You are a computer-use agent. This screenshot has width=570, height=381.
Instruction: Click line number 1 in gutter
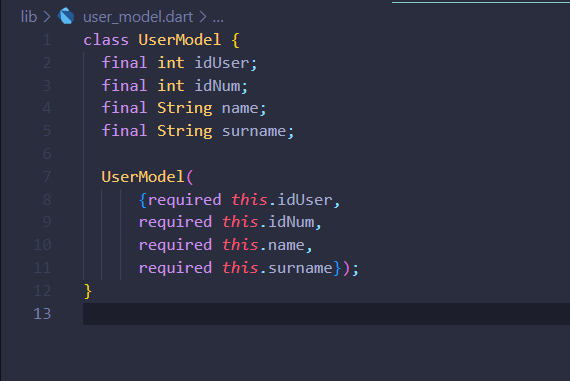(x=47, y=40)
